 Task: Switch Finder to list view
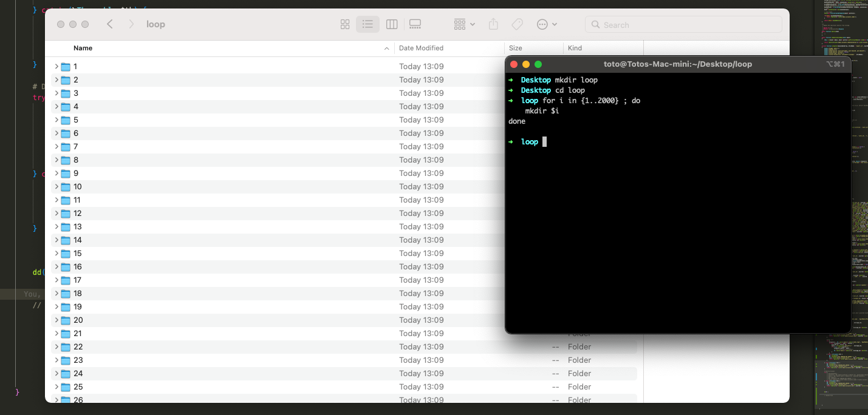click(x=367, y=24)
